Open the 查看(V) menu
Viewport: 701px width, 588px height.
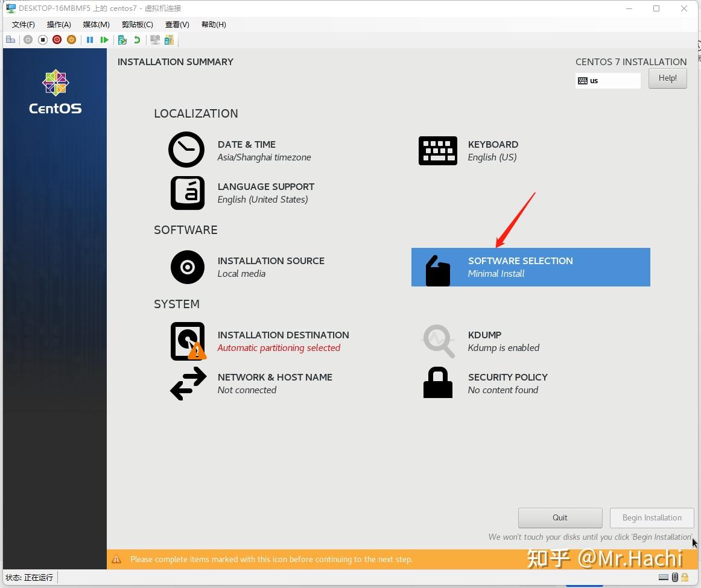click(x=177, y=25)
